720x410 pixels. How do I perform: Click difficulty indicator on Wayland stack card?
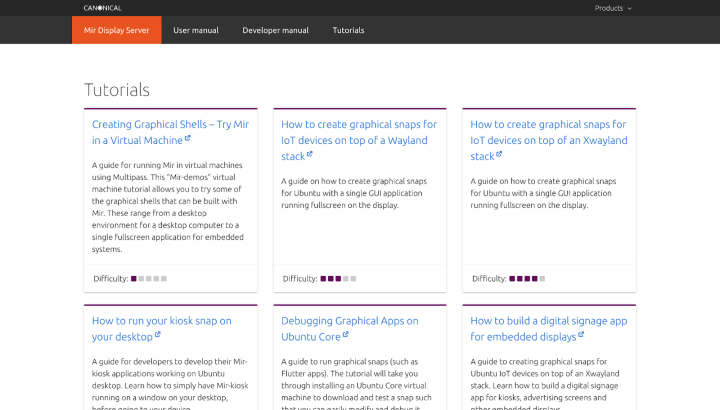(x=338, y=279)
